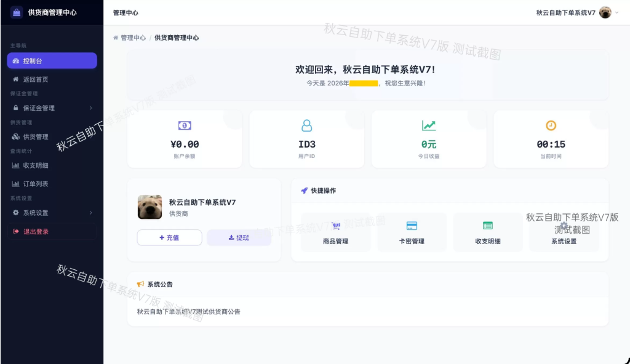Click the bar chart icon beside 订单列表
Viewport: 630px width, 364px height.
pyautogui.click(x=15, y=184)
